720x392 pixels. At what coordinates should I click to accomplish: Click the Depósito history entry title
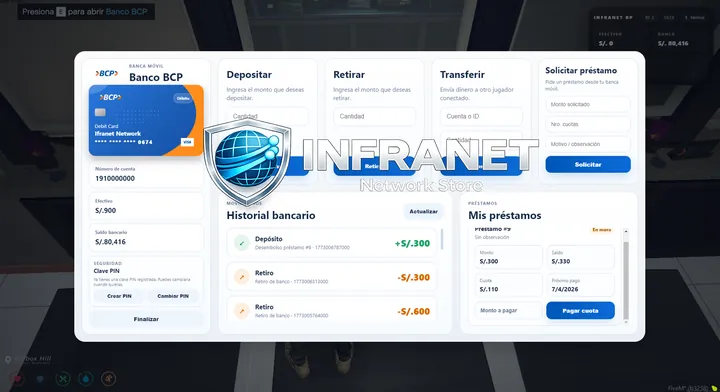269,239
